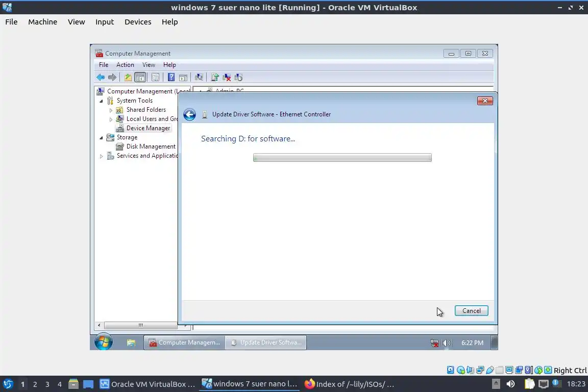The width and height of the screenshot is (588, 392).
Task: Click the last toolbar icon with down arrow
Action: [x=238, y=77]
